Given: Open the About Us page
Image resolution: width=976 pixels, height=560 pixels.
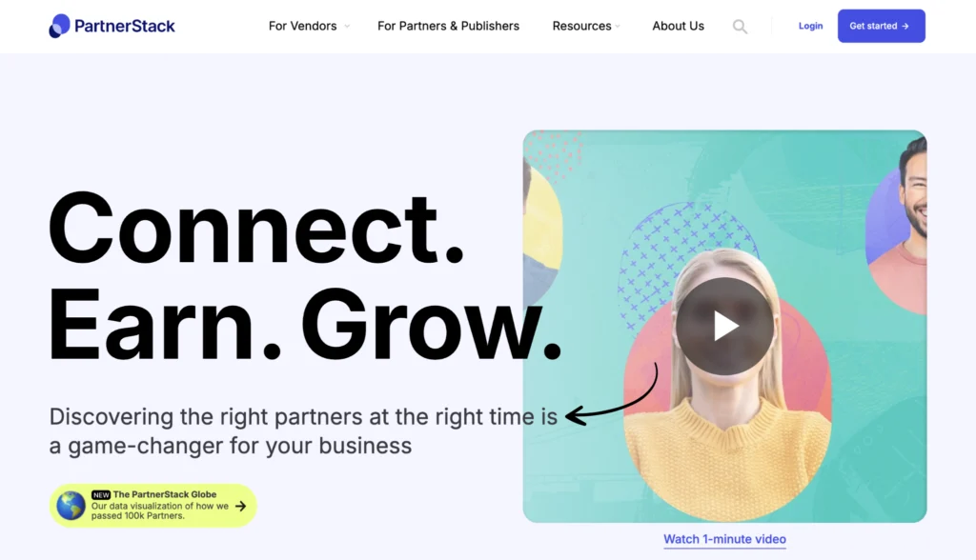Looking at the screenshot, I should [678, 26].
